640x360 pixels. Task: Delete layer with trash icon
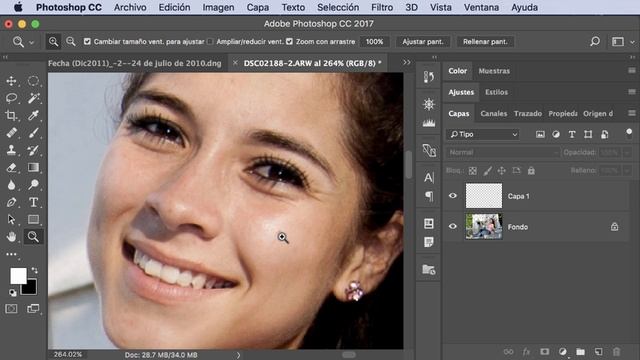click(x=616, y=351)
